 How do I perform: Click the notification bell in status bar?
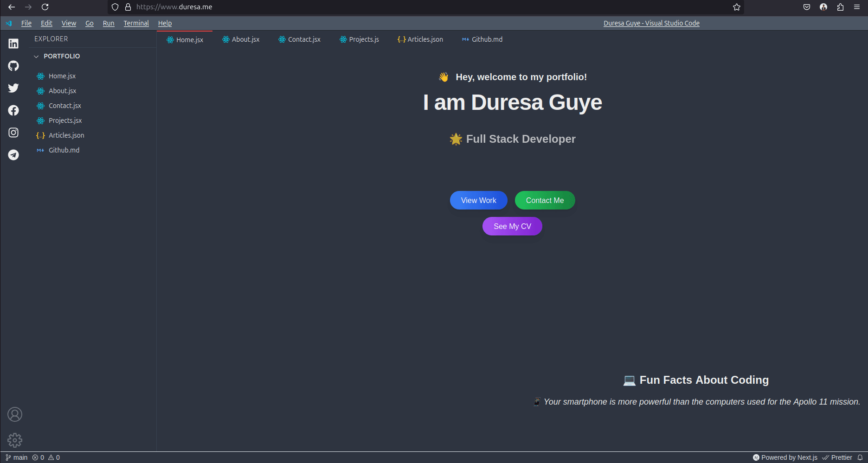click(x=860, y=457)
